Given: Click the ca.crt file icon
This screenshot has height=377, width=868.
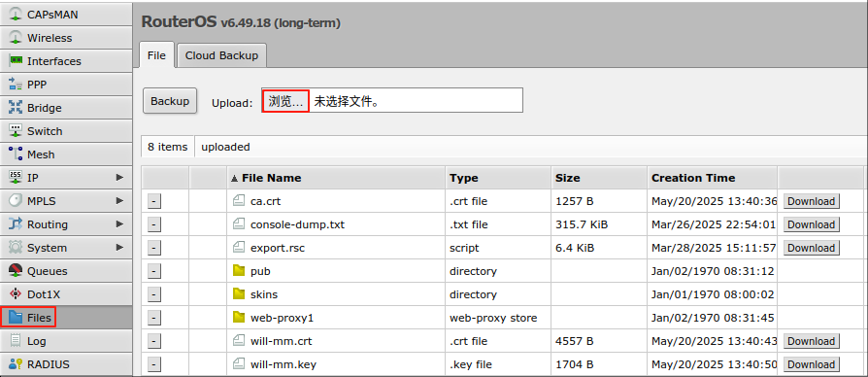Looking at the screenshot, I should [x=239, y=201].
